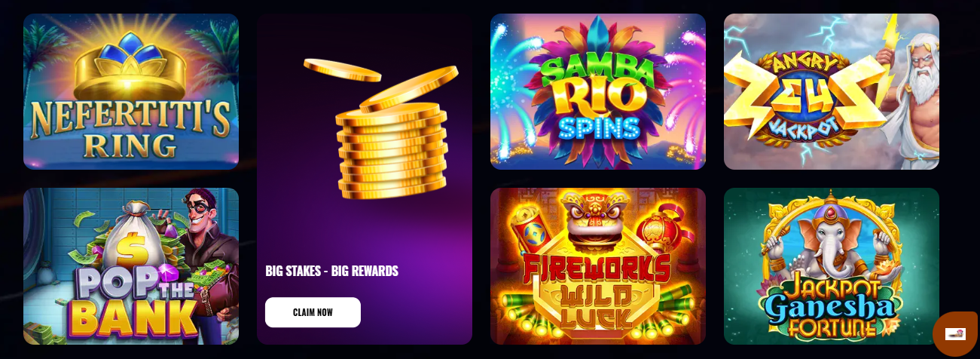
Task: Launch the Nefertiti's Ring game
Action: (x=131, y=91)
